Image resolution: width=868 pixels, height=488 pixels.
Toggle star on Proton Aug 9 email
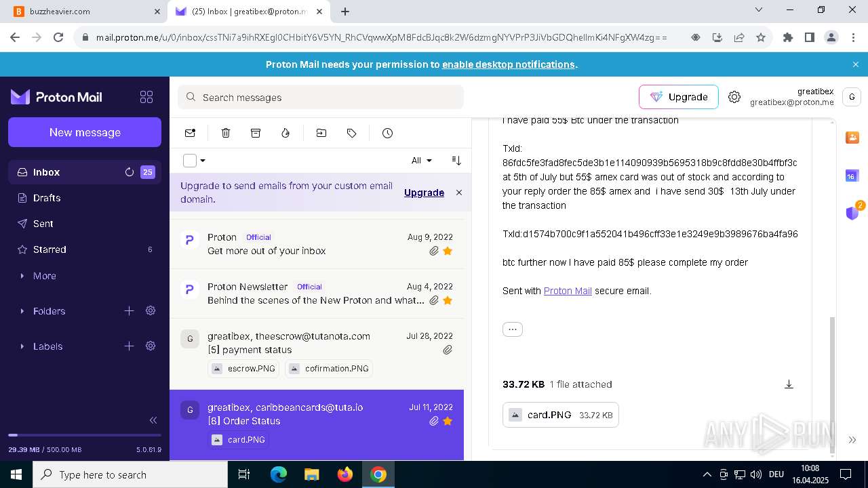tap(448, 251)
